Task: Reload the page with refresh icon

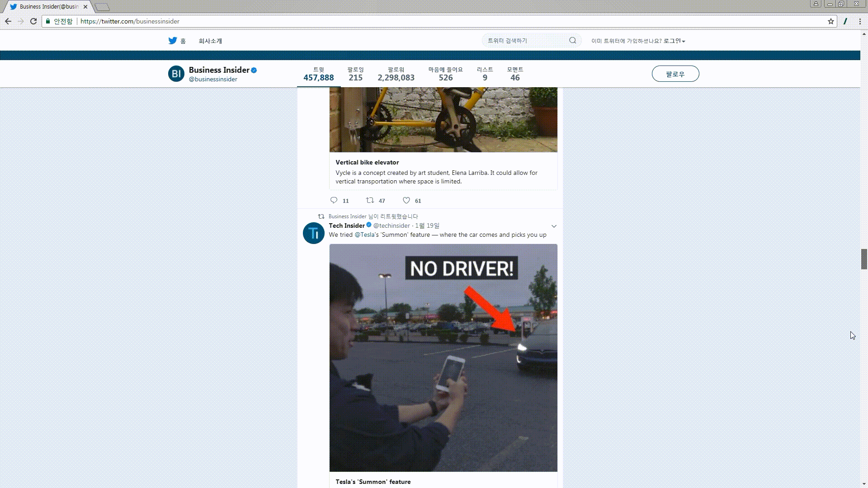Action: coord(33,21)
